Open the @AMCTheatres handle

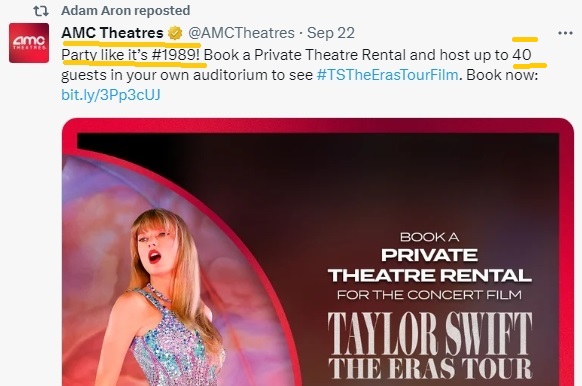(241, 33)
